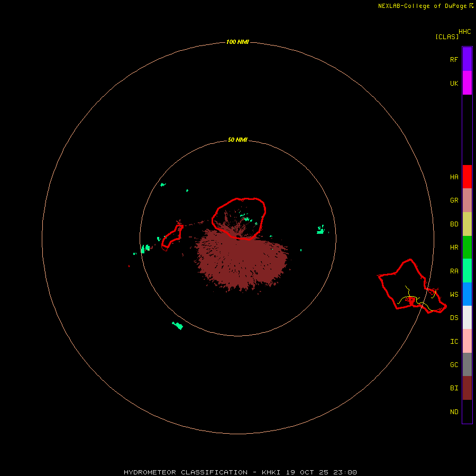Click the GC gray legend swatch
This screenshot has width=476, height=476.
pyautogui.click(x=467, y=364)
